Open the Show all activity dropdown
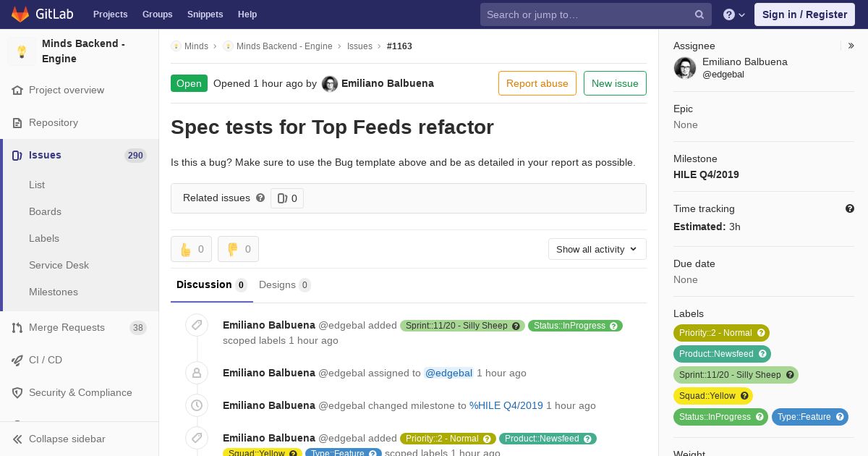 597,249
